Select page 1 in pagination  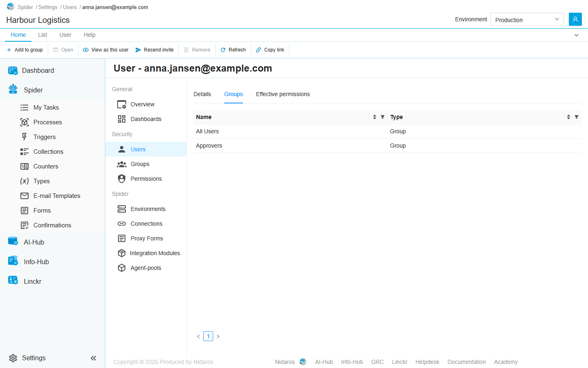[208, 336]
